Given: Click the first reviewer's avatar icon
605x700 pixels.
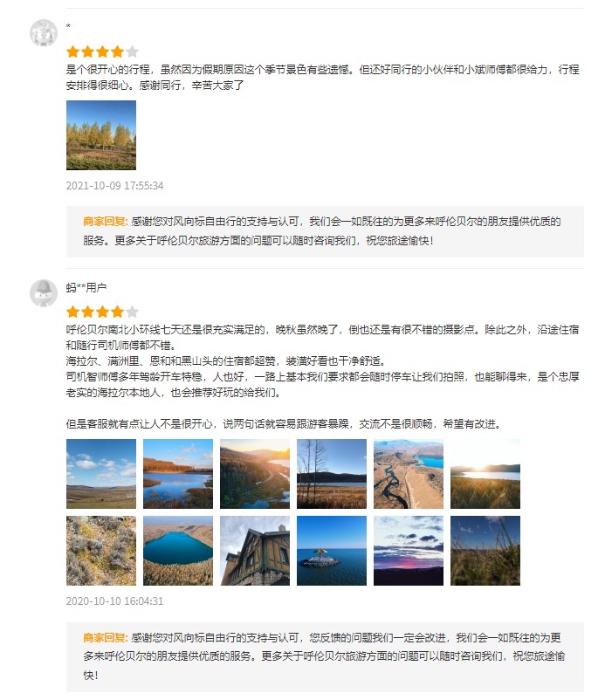Looking at the screenshot, I should coord(44,33).
